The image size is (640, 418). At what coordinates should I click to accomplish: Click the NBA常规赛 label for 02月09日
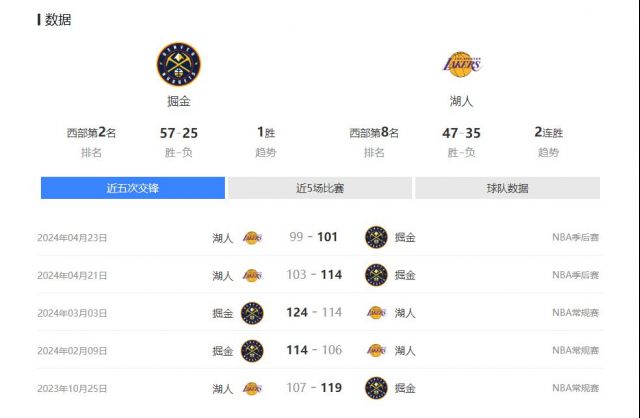coord(576,350)
